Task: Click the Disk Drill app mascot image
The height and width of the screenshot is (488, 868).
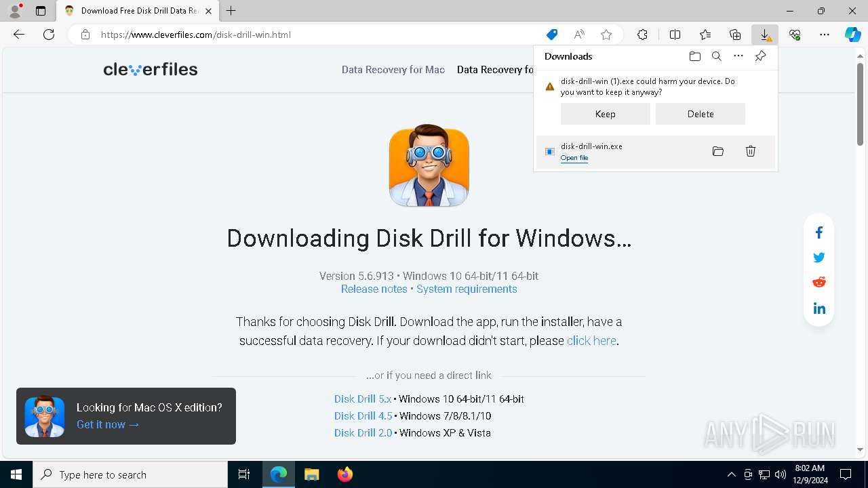Action: click(429, 165)
